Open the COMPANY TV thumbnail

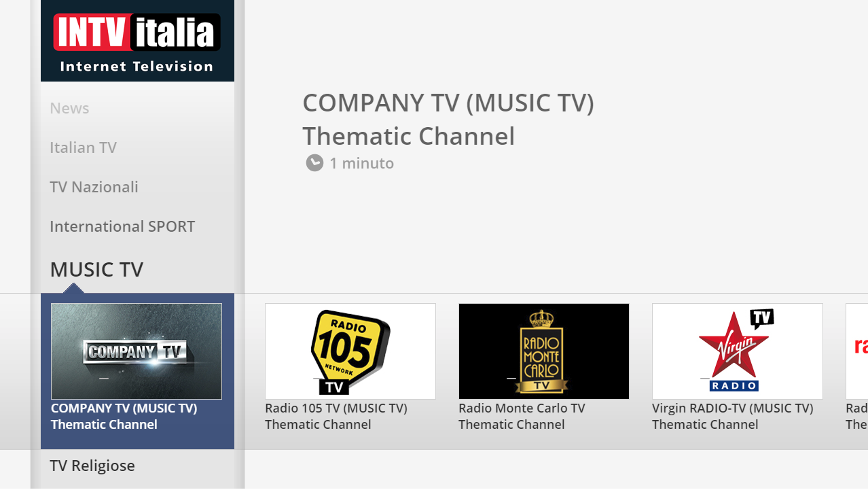pos(137,351)
